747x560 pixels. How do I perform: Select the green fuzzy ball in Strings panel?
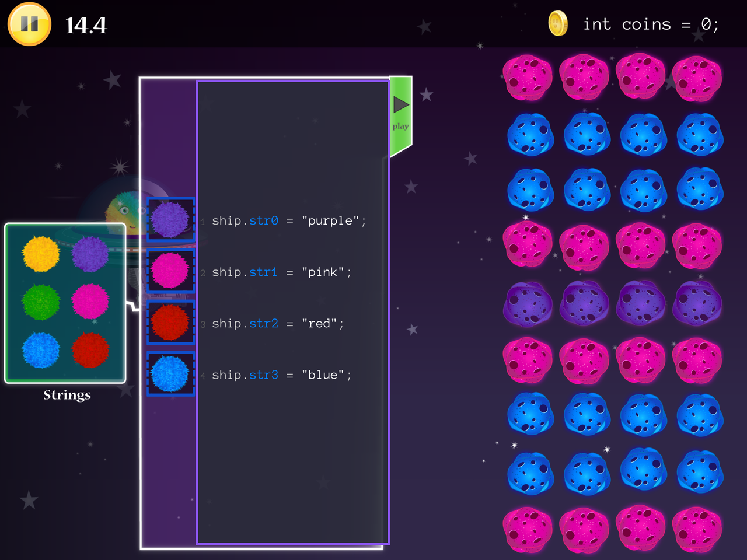click(x=41, y=302)
